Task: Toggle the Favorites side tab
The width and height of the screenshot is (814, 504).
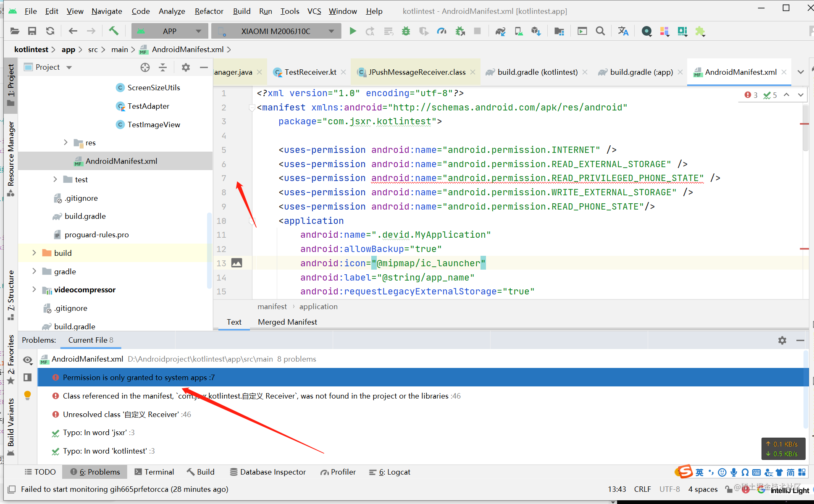Action: [x=11, y=360]
